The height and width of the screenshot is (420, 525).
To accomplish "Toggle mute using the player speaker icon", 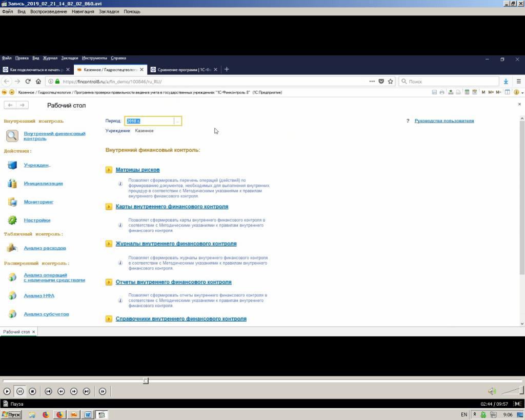I will coord(492,391).
